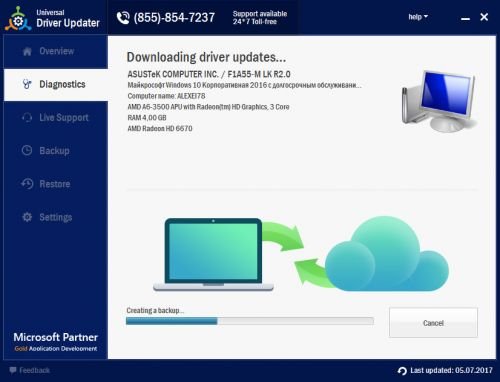Click the phone handset icon

click(x=123, y=18)
